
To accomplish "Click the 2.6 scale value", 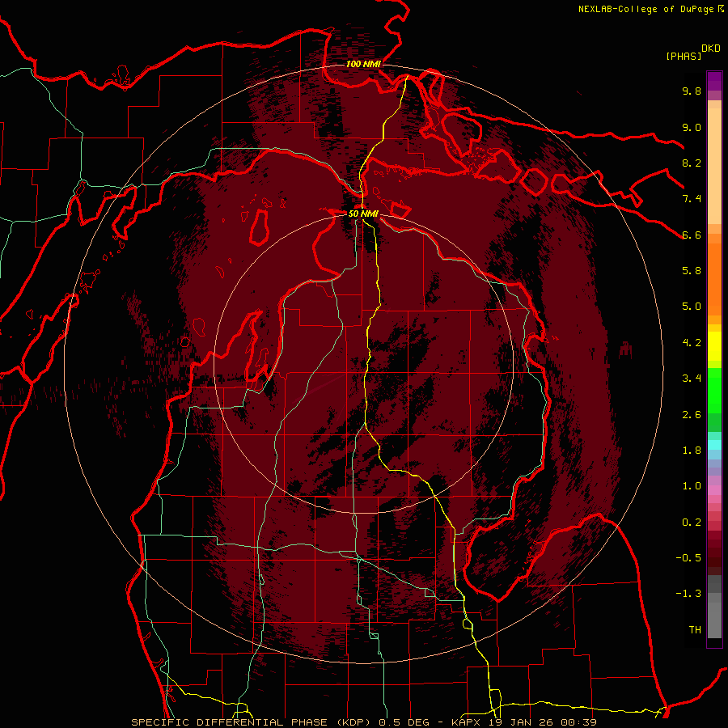I will pos(692,415).
